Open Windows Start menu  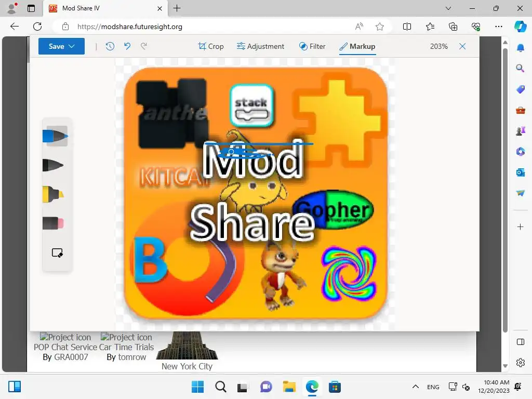pos(197,387)
